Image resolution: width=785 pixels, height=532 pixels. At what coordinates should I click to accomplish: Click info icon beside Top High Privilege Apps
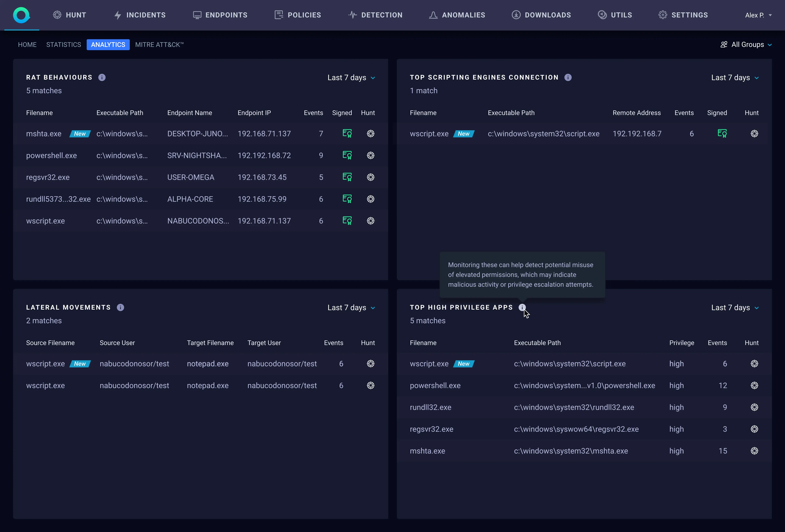[x=522, y=307]
